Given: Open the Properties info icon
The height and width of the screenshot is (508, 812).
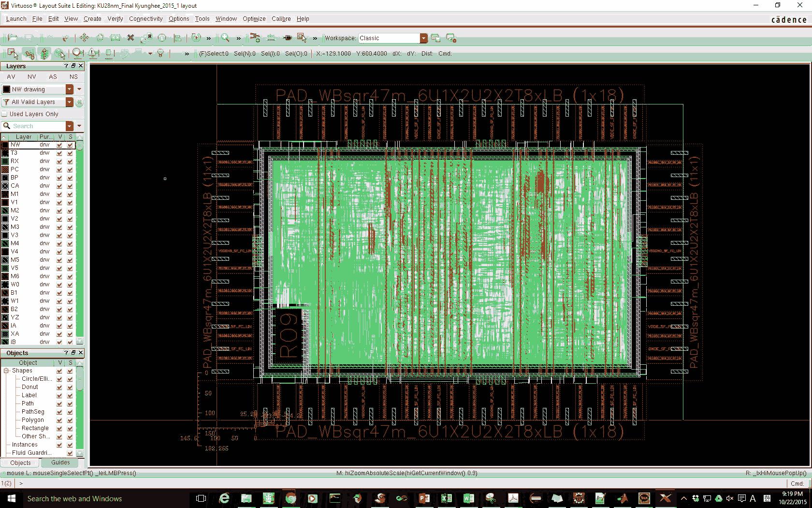Looking at the screenshot, I should click(162, 38).
